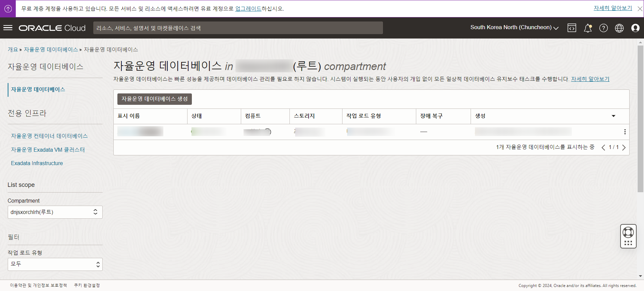Click 자율운영 데이터베이스 생성 button
Viewport: 644px width, 291px height.
155,99
